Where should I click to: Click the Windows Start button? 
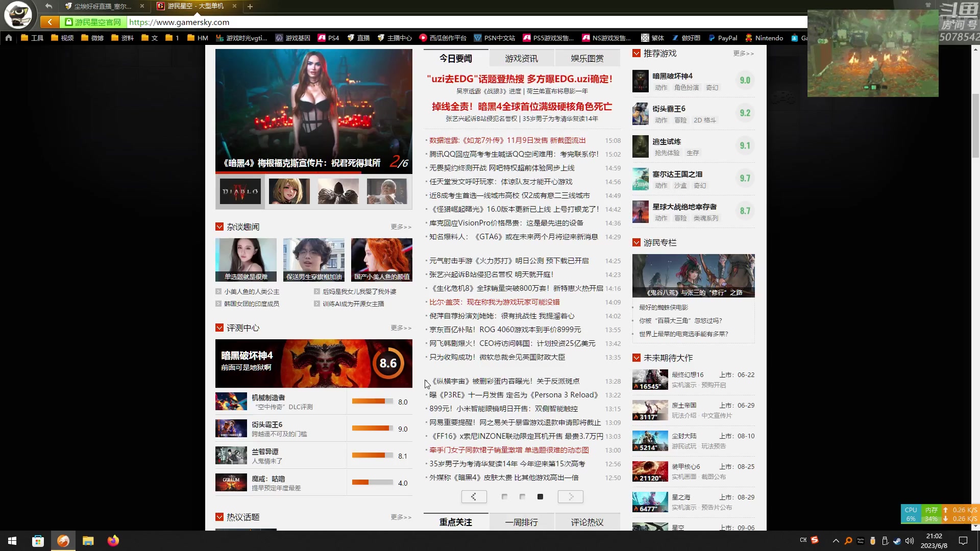[12, 541]
